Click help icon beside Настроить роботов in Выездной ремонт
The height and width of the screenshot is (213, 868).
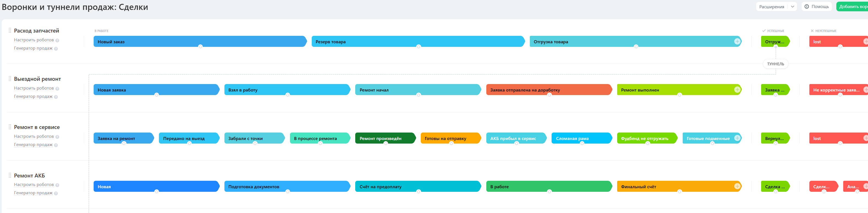57,89
